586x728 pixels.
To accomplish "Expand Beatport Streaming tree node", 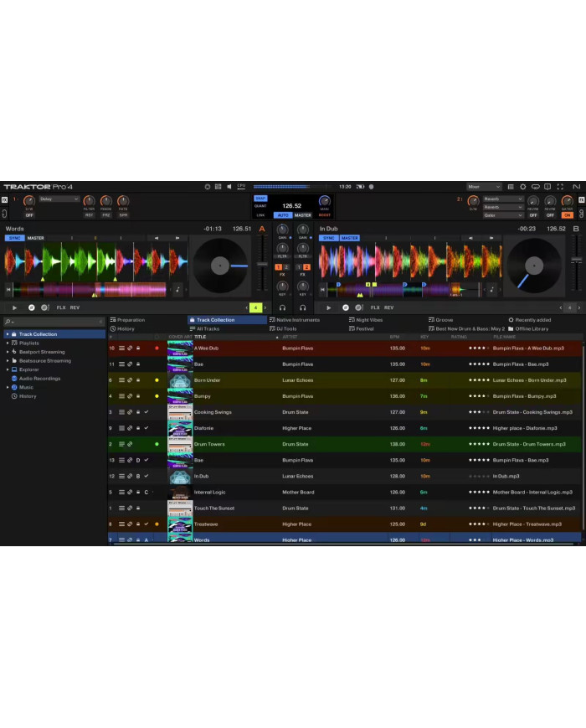I will (8, 352).
